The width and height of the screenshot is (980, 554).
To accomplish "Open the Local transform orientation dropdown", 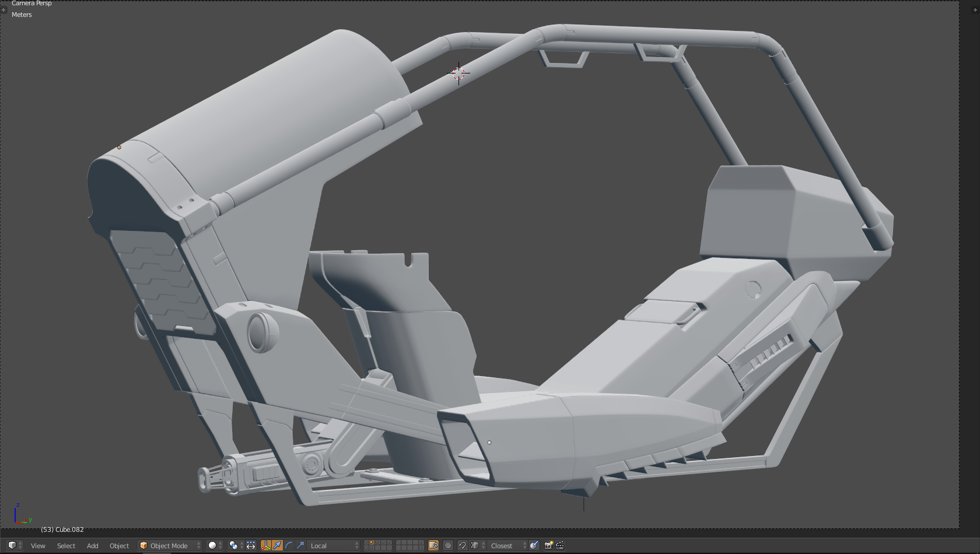I will coord(334,546).
